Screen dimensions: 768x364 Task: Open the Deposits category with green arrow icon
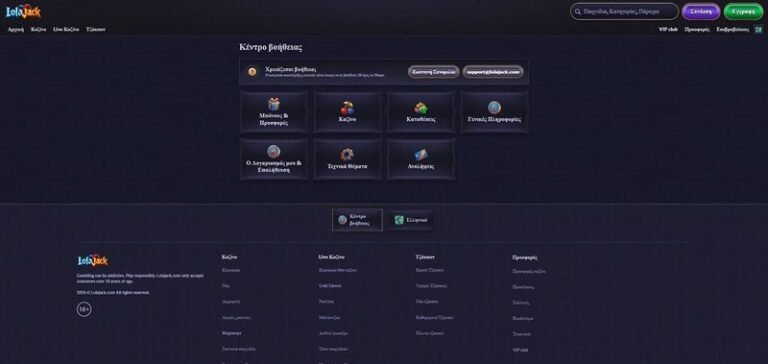[x=421, y=112]
